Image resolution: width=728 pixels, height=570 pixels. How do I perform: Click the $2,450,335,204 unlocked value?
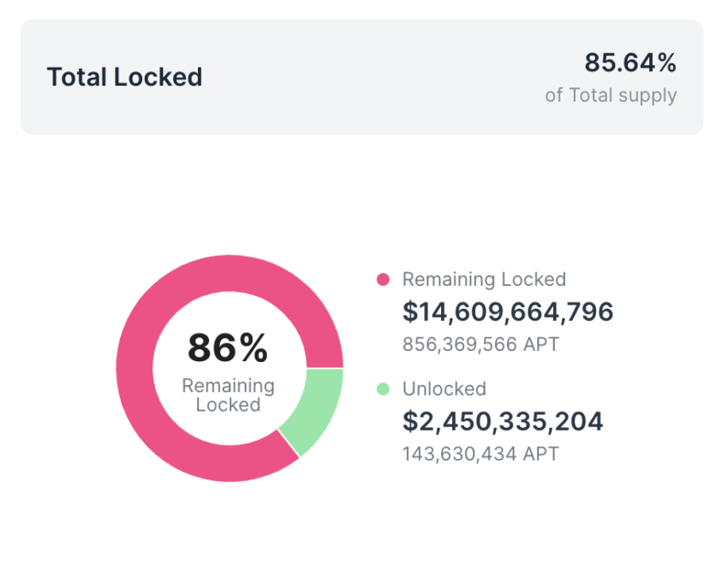tap(503, 421)
